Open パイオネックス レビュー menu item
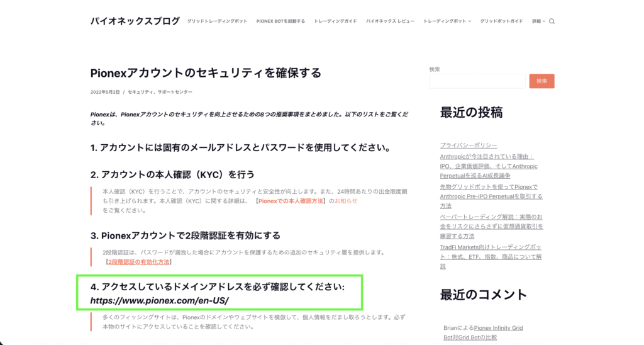The height and width of the screenshot is (345, 644). pos(390,21)
